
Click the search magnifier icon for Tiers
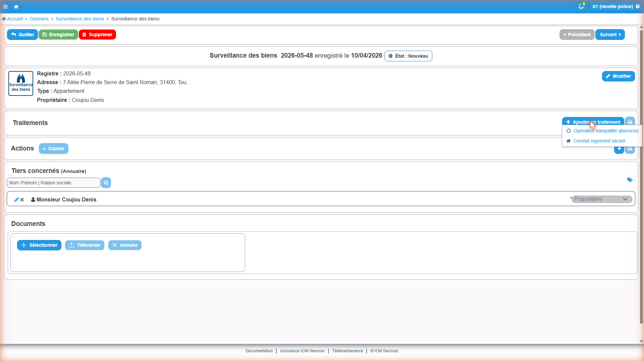click(106, 183)
